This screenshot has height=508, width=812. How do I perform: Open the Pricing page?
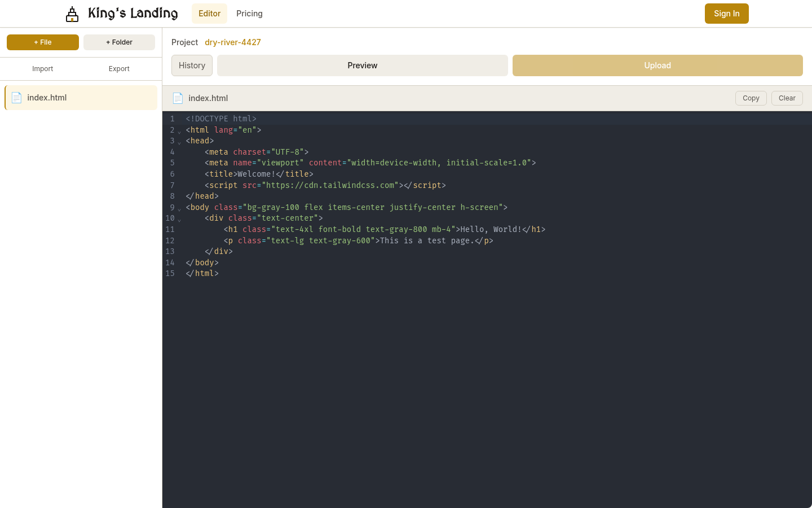tap(249, 14)
